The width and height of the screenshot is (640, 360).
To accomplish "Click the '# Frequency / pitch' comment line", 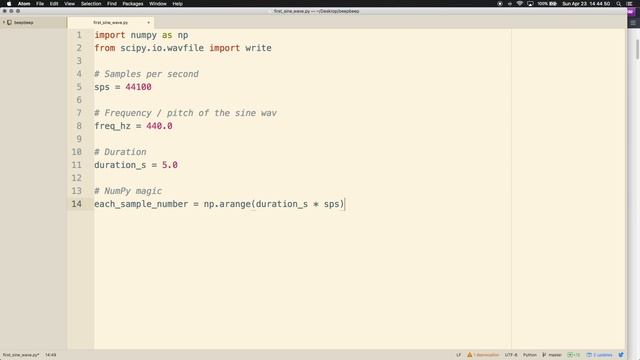I will (x=185, y=113).
